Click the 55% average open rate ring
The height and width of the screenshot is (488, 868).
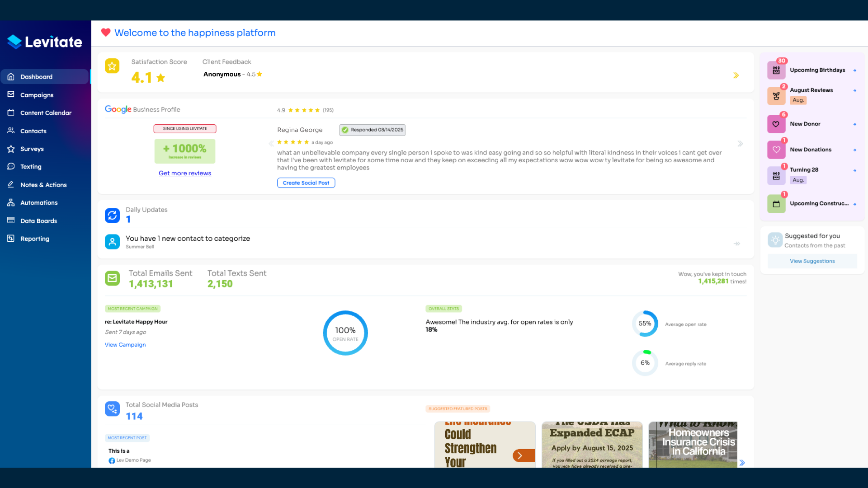(x=645, y=324)
